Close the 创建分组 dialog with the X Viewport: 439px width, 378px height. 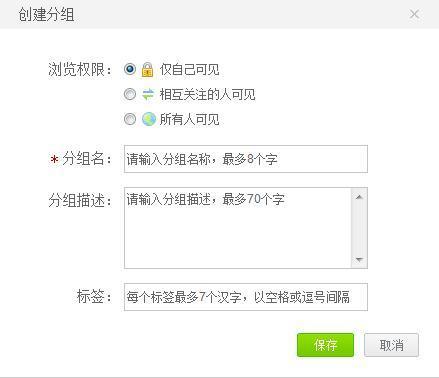414,14
